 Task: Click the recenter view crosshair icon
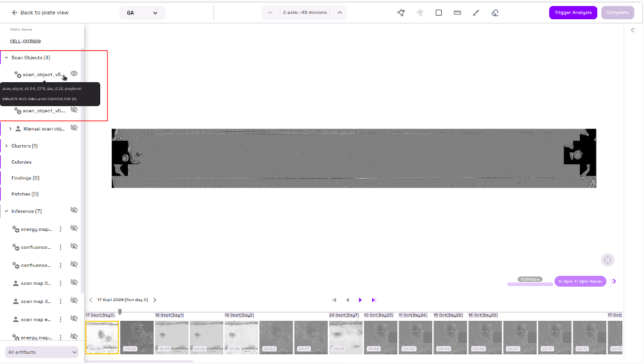coord(607,260)
